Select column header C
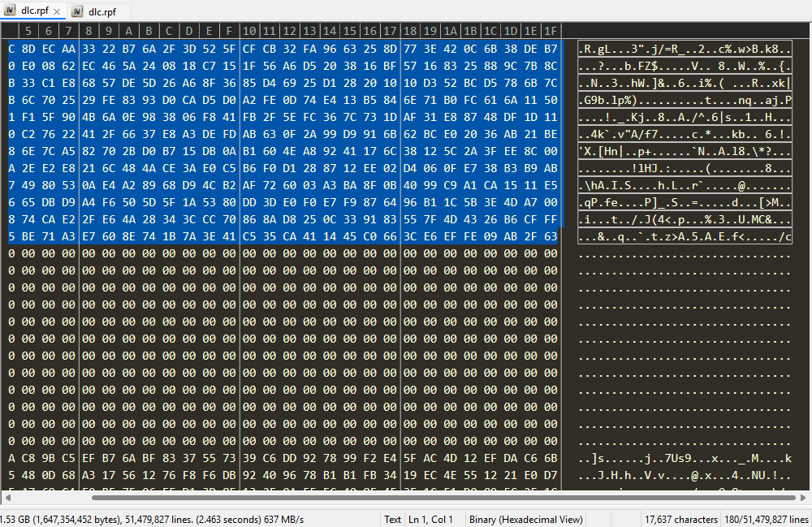Image resolution: width=812 pixels, height=527 pixels. click(169, 31)
